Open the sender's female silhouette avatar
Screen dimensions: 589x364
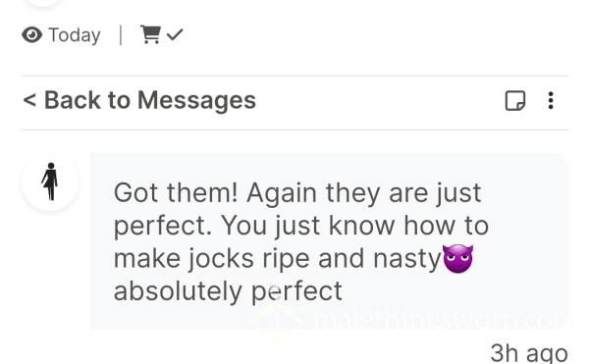click(50, 182)
